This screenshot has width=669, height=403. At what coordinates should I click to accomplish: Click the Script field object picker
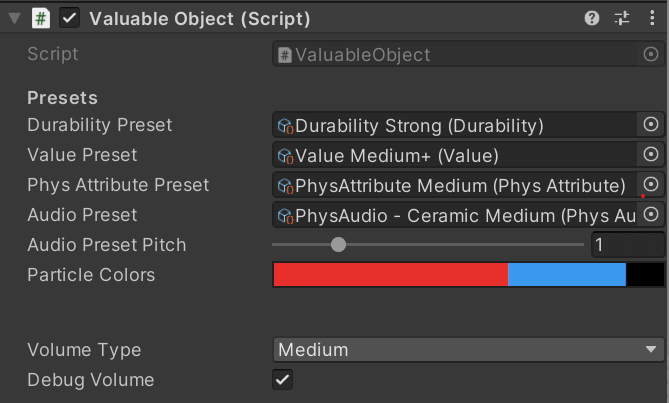(x=651, y=55)
